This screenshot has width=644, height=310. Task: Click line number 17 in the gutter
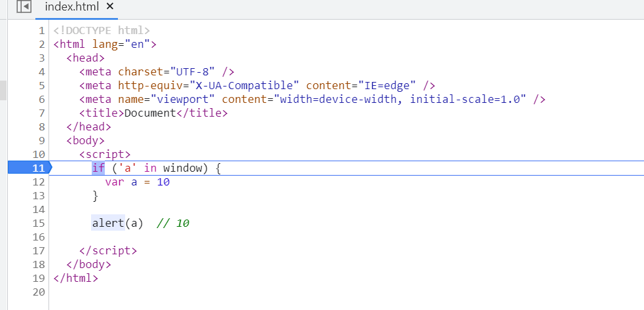point(39,251)
